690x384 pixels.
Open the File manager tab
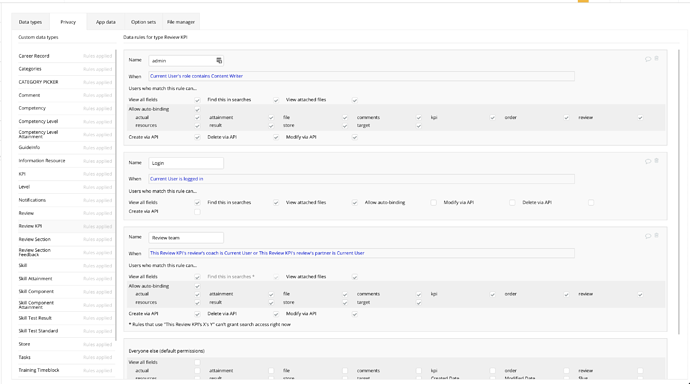(x=180, y=22)
